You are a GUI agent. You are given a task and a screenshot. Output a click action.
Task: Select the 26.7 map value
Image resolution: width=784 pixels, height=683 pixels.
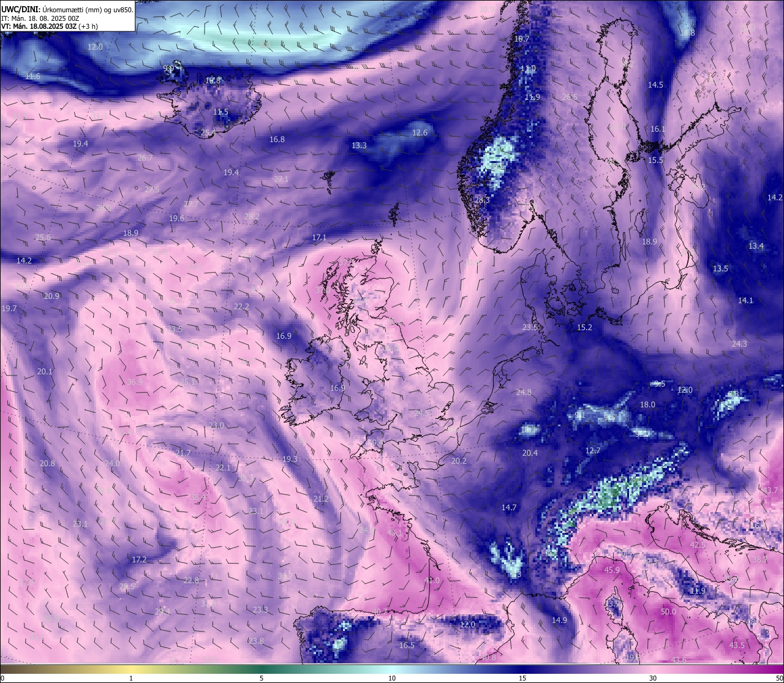145,158
